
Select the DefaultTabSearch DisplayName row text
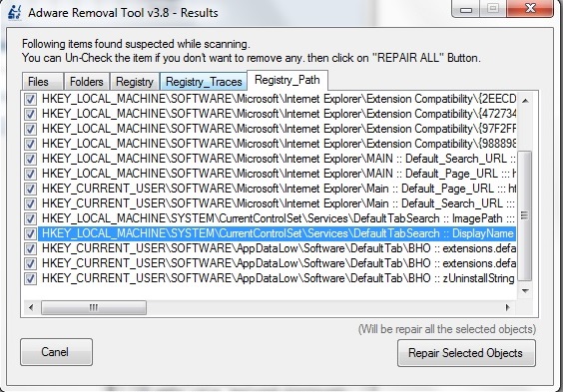(x=277, y=233)
